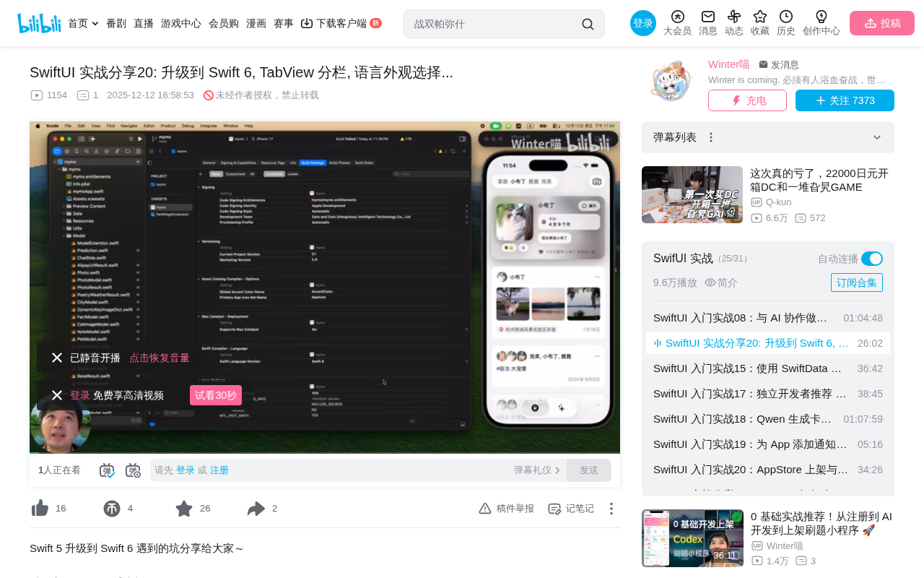Click 试看30秒 button
Viewport: 924px width, 578px height.
pyautogui.click(x=216, y=395)
